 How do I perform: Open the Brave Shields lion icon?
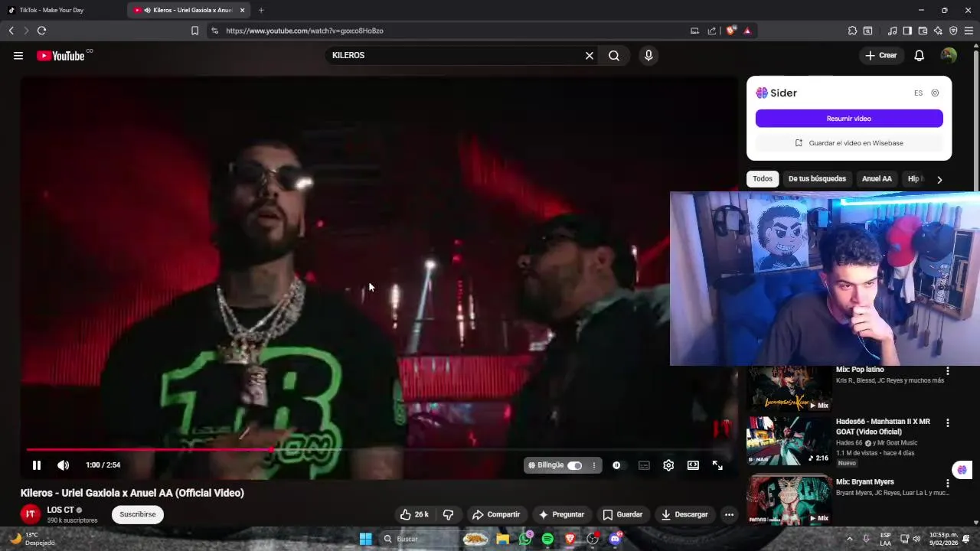[730, 31]
